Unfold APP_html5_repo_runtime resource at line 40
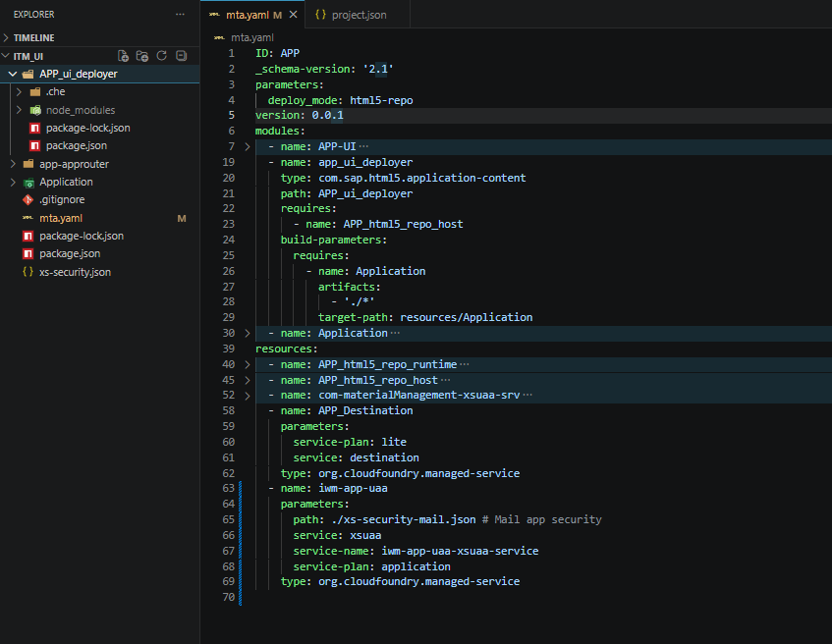The width and height of the screenshot is (832, 644). (x=248, y=364)
